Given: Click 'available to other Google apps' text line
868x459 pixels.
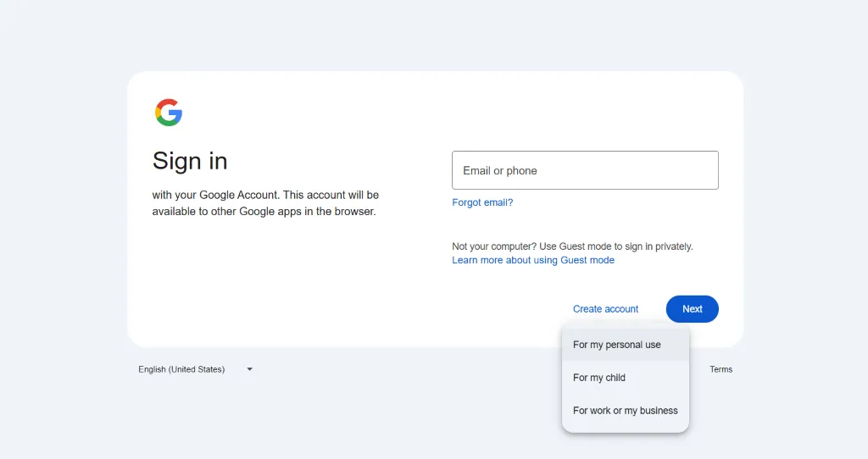Looking at the screenshot, I should (x=263, y=212).
